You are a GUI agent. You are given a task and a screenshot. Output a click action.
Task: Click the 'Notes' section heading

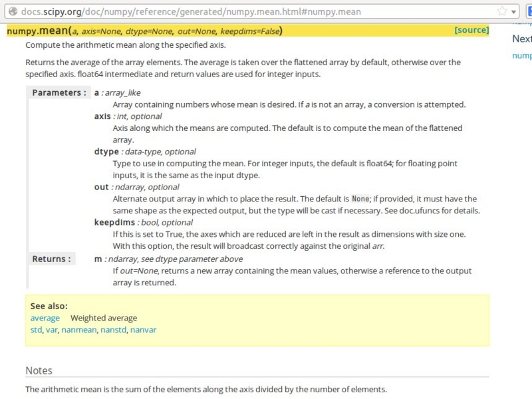coord(39,370)
